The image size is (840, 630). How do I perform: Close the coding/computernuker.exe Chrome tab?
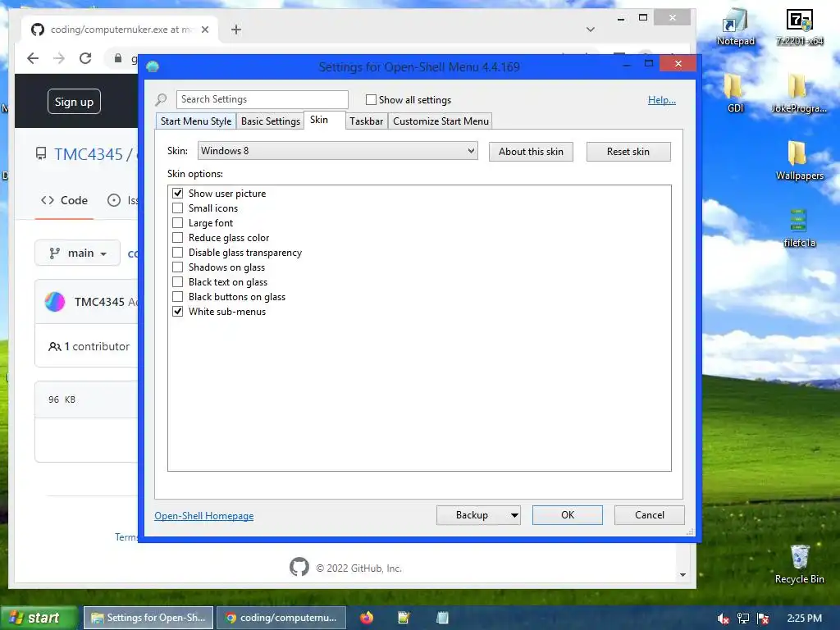[x=204, y=30]
